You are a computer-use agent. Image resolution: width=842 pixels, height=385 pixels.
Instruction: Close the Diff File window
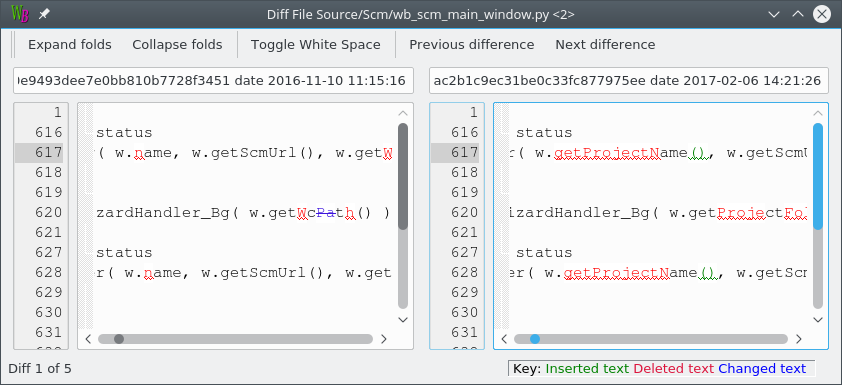pyautogui.click(x=822, y=14)
